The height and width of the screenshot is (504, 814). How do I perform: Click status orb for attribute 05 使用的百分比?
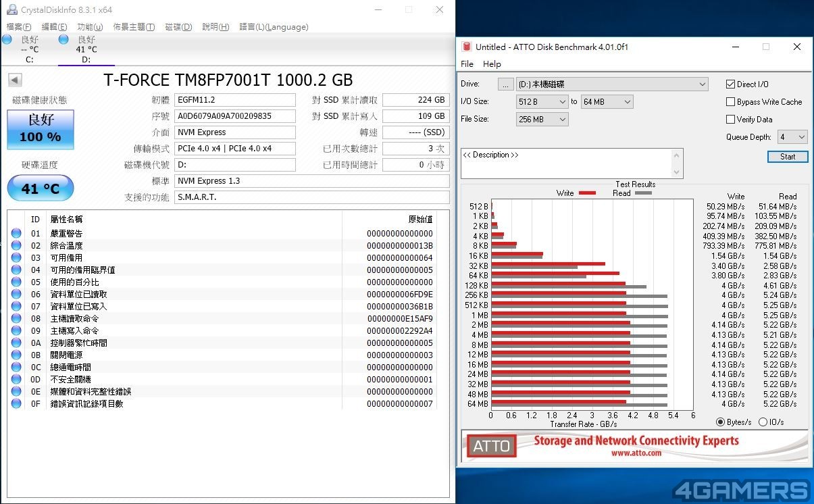pyautogui.click(x=16, y=282)
